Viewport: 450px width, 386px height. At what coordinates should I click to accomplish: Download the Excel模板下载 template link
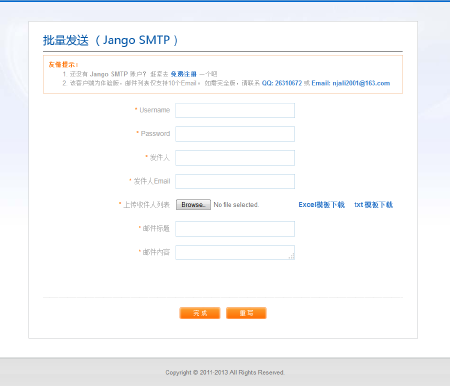[x=321, y=205]
